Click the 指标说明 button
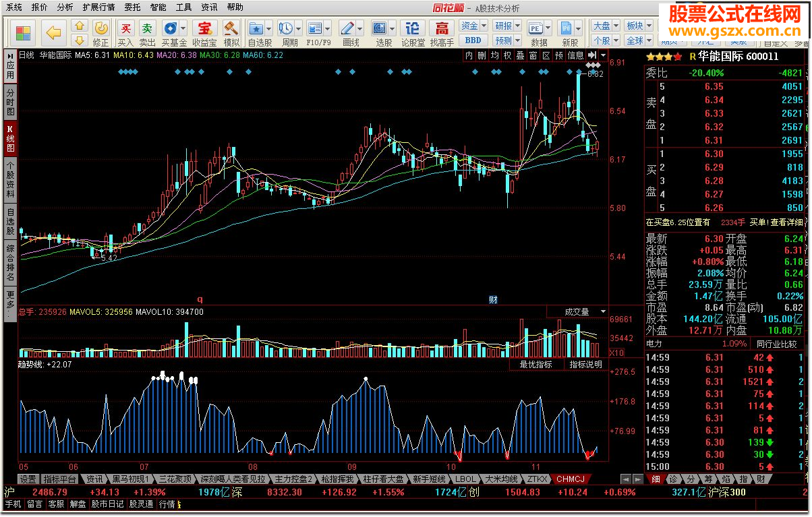Screen dimensions: 812x517 (585, 364)
